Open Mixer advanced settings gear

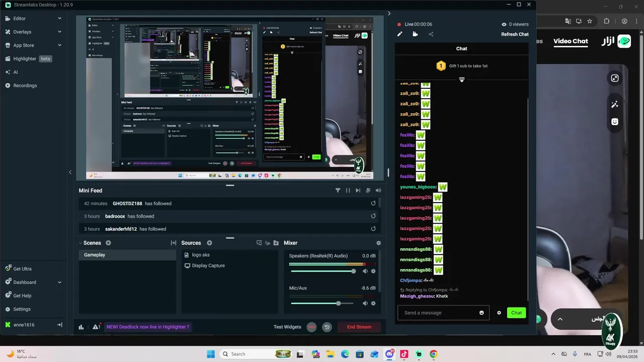378,243
